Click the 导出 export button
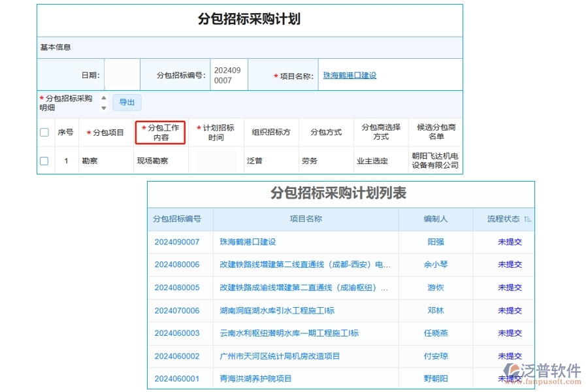This screenshot has width=588, height=392. [x=127, y=103]
